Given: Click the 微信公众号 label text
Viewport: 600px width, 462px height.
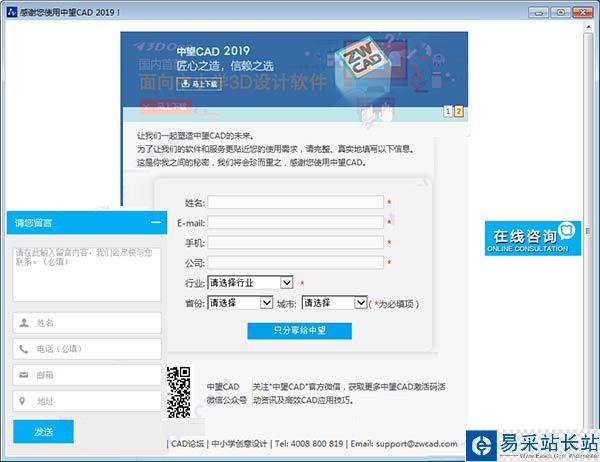Looking at the screenshot, I should coord(227,400).
